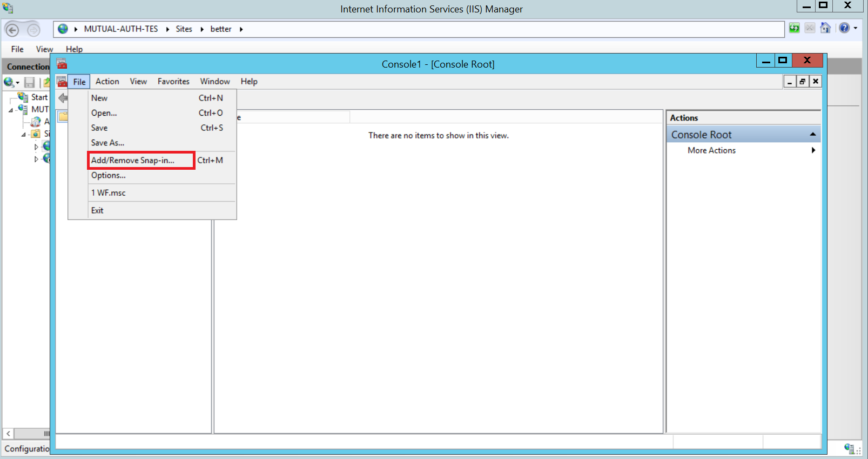Click the Connections pane scroll left arrow
Screen dimensions: 868x459
coord(8,434)
